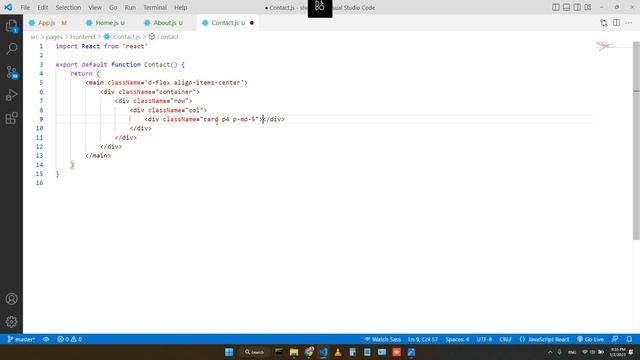The width and height of the screenshot is (640, 360).
Task: Split the editor to the right
Action: 616,23
